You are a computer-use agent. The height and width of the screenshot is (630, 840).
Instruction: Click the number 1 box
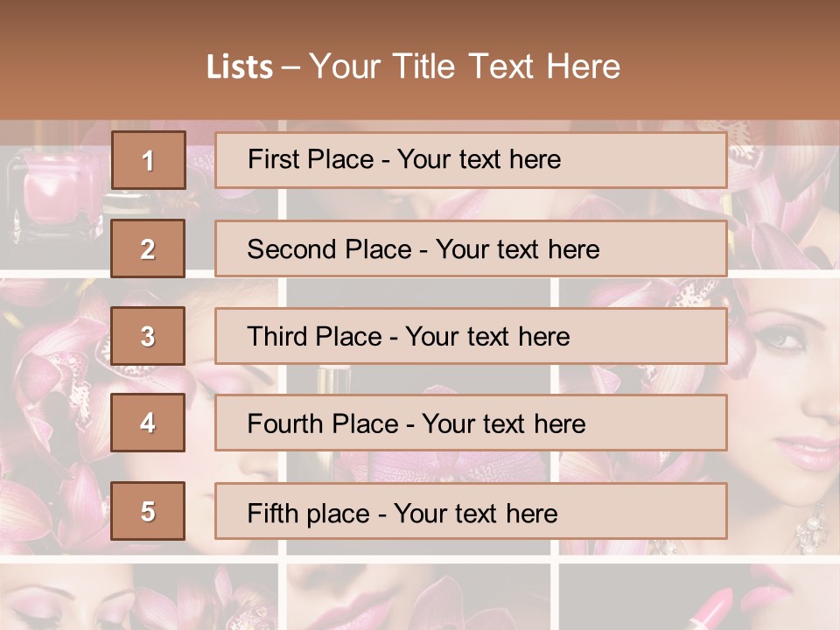[149, 160]
